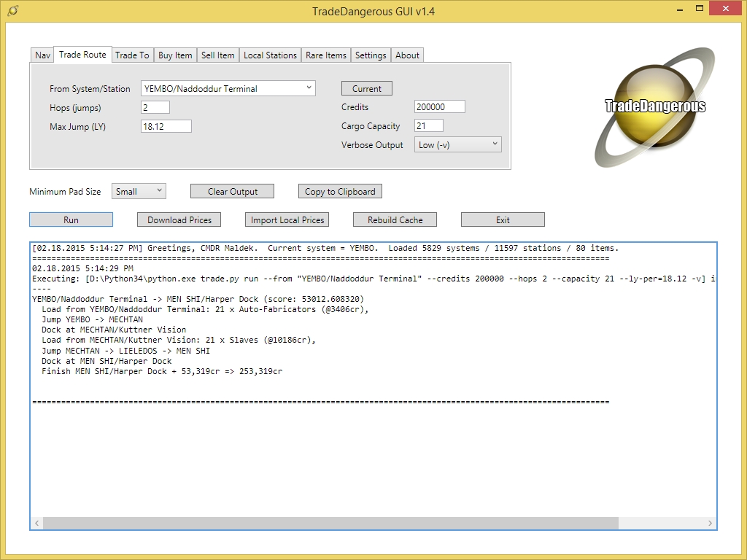
Task: Click the route score header line
Action: 198,299
